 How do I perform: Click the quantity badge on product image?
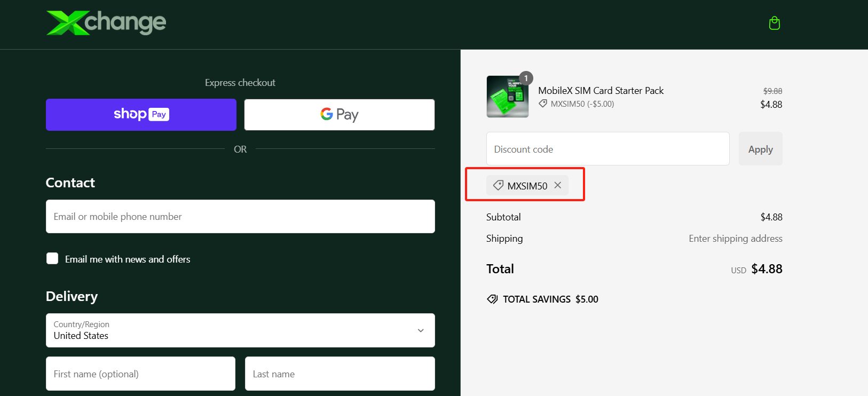[x=526, y=78]
